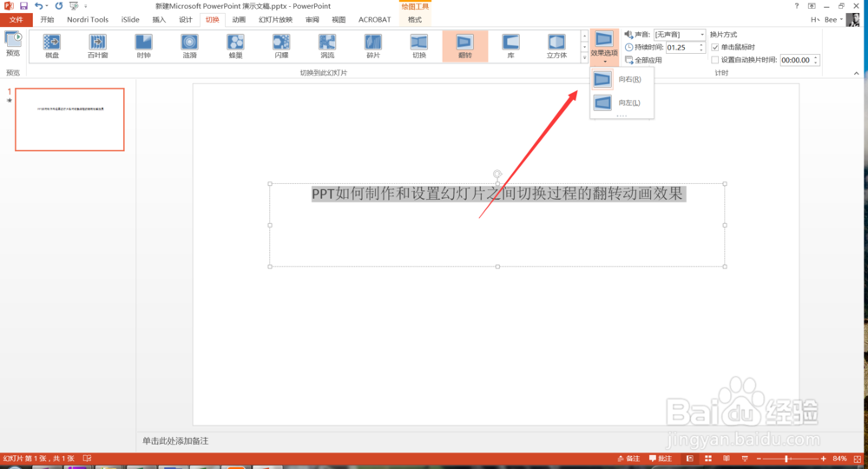The width and height of the screenshot is (868, 469).
Task: Choose 向左(L) flip direction
Action: (x=621, y=102)
